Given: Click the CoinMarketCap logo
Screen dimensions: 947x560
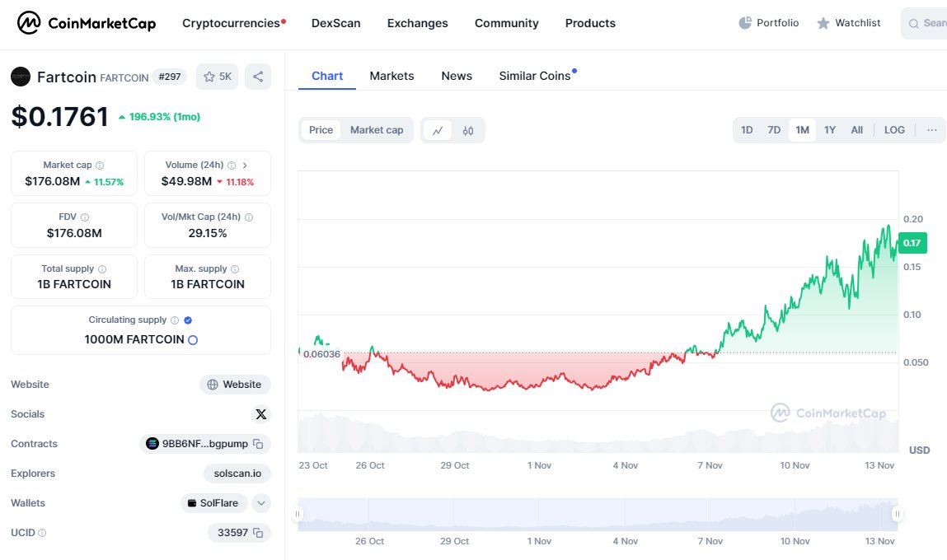Looking at the screenshot, I should (87, 23).
